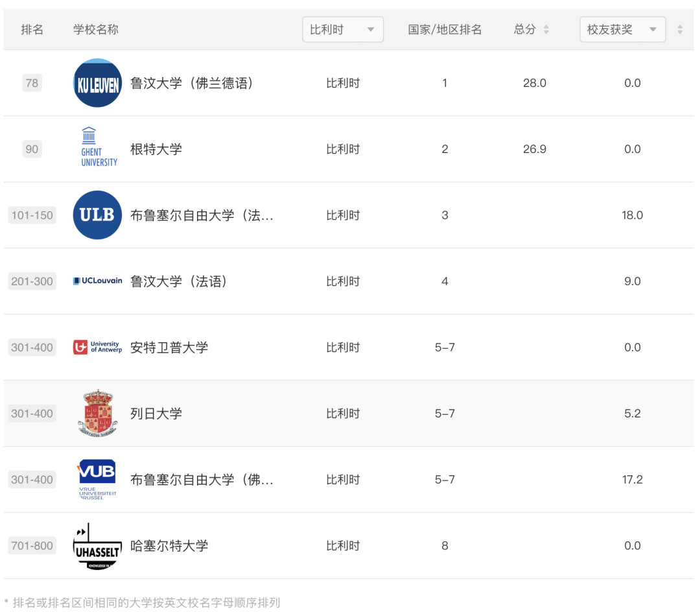Click alumni award value 9.0
Viewport: 700px width, 612px height.
(x=632, y=281)
